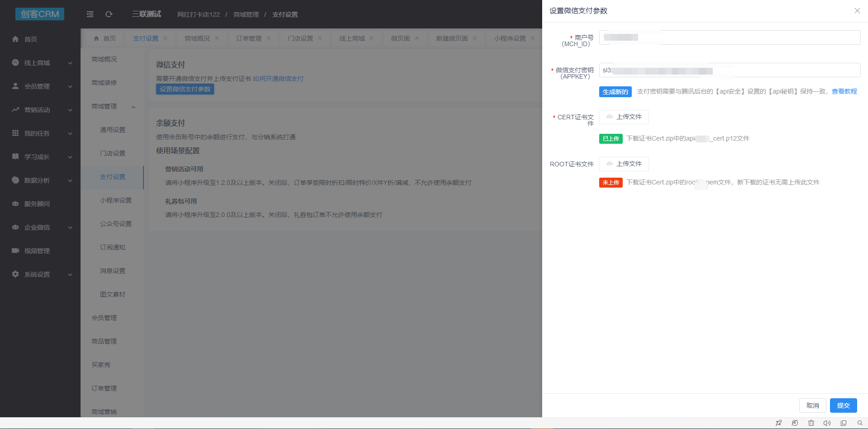Close the 线上商城 tab
The width and height of the screenshot is (868, 429).
click(372, 38)
